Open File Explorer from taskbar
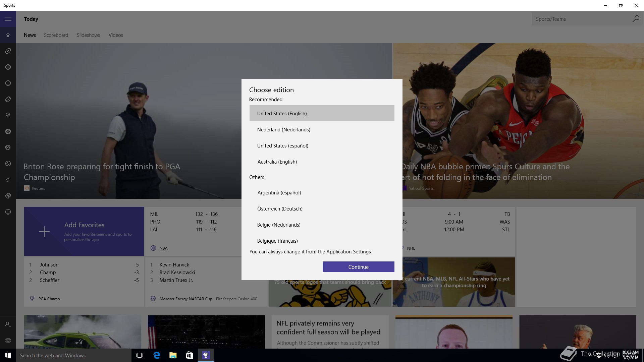This screenshot has height=362, width=644. point(173,355)
